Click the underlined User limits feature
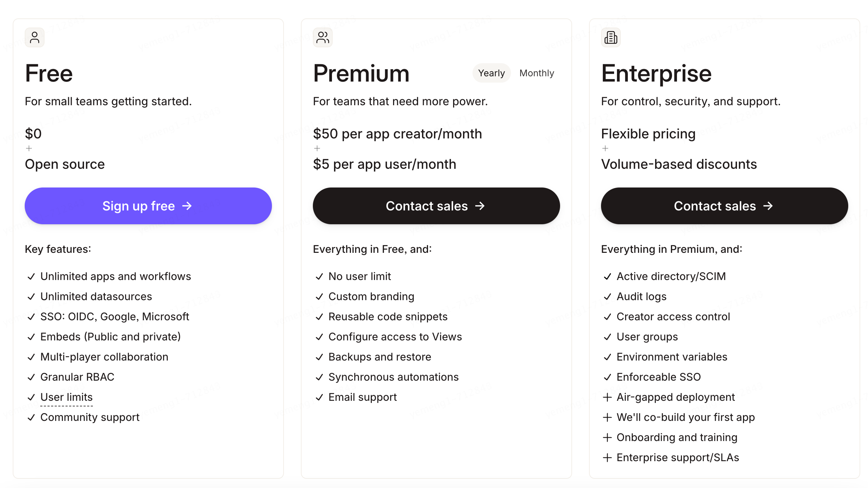The width and height of the screenshot is (868, 488). click(66, 397)
